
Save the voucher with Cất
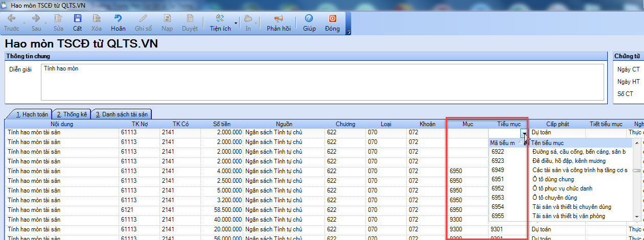click(x=77, y=22)
